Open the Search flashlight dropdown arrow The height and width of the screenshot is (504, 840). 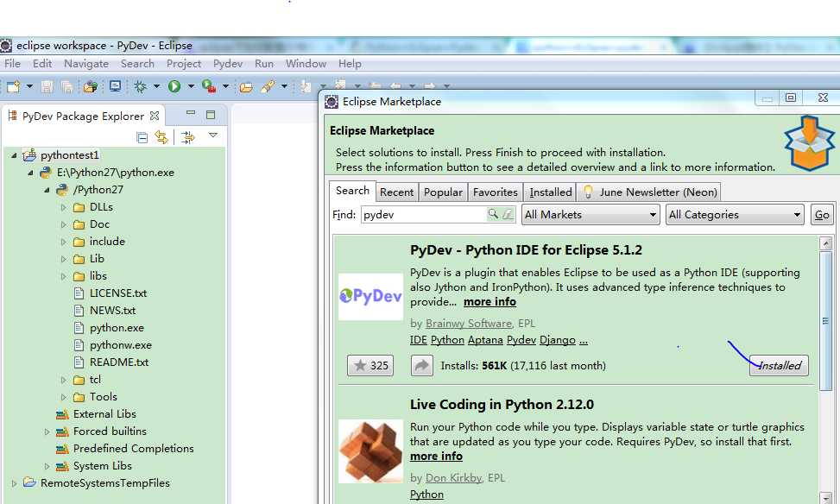(x=285, y=86)
